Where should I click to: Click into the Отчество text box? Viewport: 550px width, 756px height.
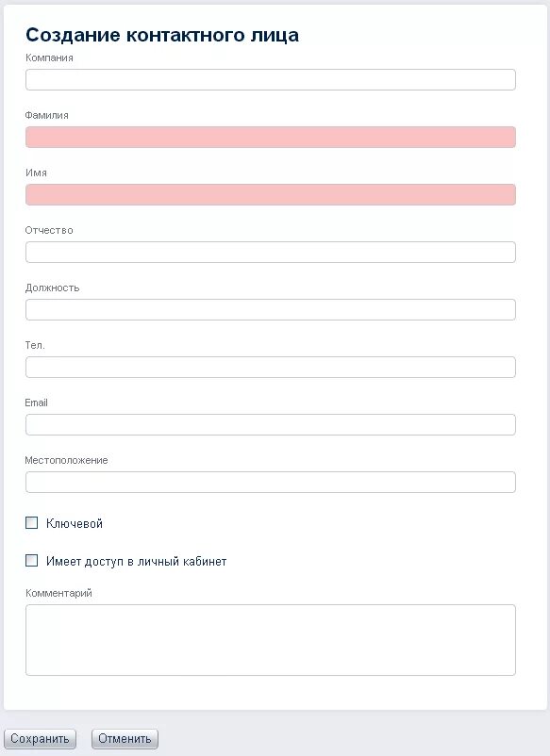(270, 253)
